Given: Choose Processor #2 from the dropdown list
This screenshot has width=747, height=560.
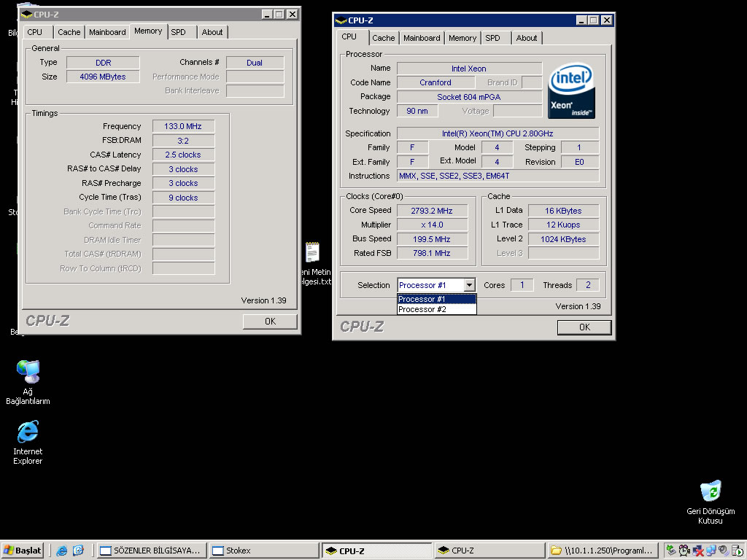Looking at the screenshot, I should pos(437,309).
